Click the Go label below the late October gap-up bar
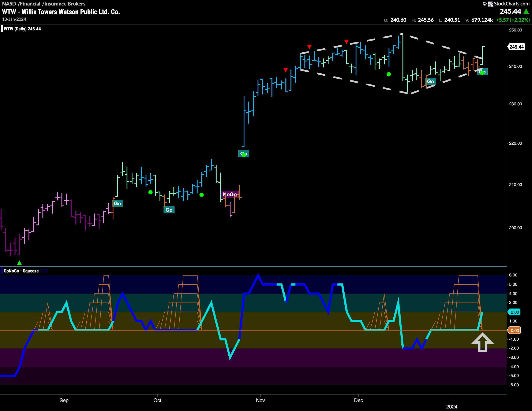The height and width of the screenshot is (411, 532). [244, 154]
